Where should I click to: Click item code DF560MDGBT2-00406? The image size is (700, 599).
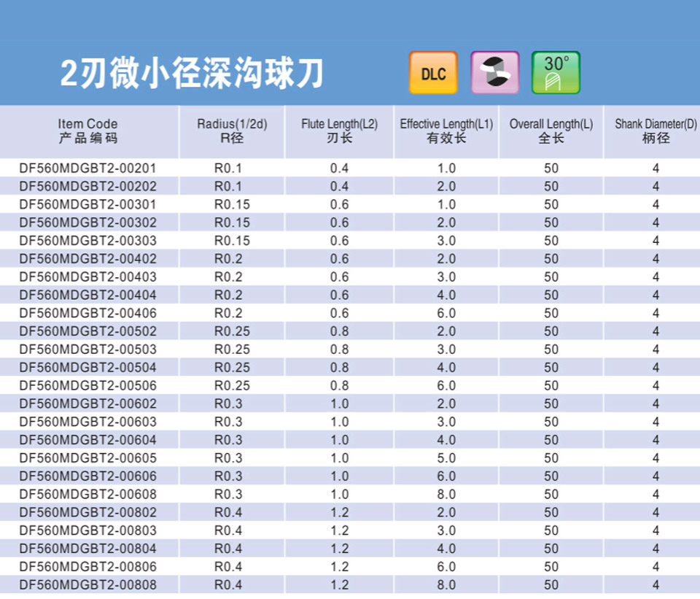(87, 313)
